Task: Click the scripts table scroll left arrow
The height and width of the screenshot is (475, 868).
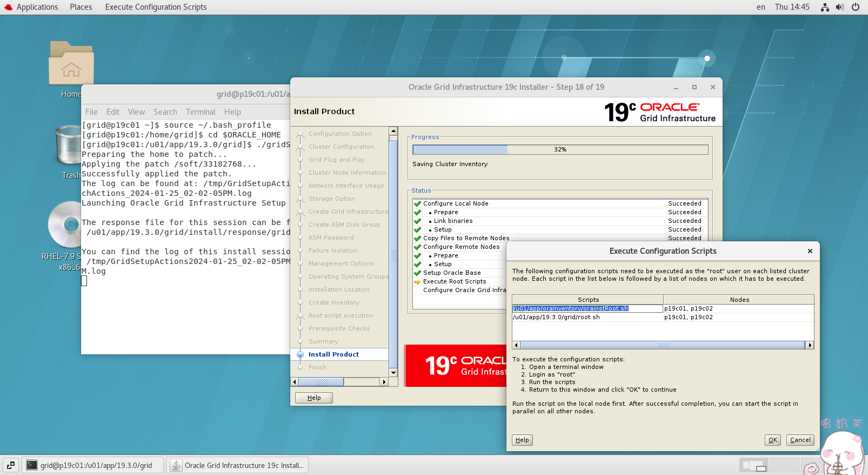Action: [x=516, y=345]
